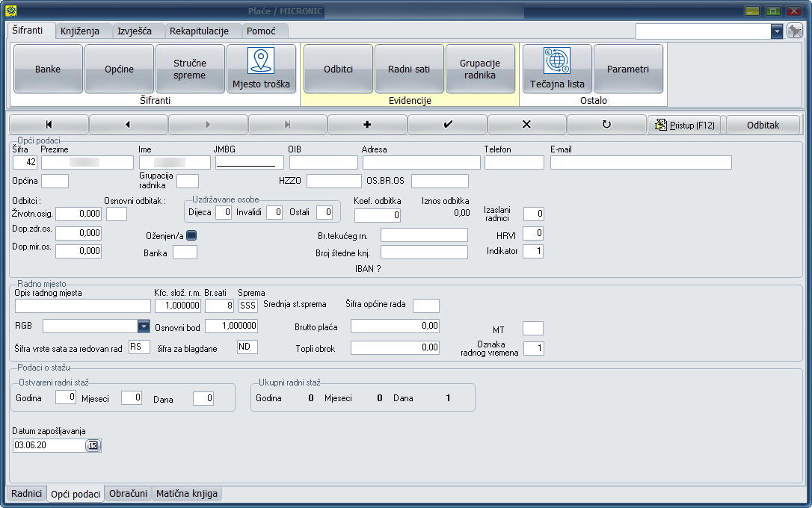Go to the previous record arrow
This screenshot has height=508, width=812.
coord(128,125)
